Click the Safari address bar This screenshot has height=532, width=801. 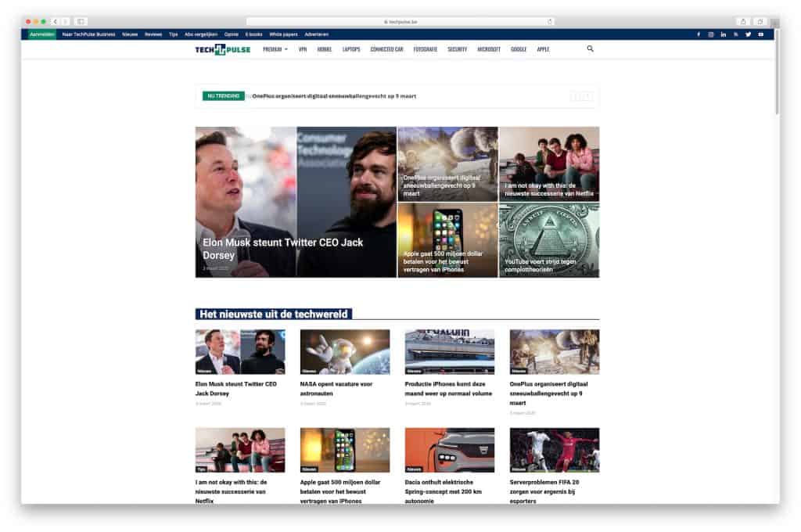pos(400,22)
